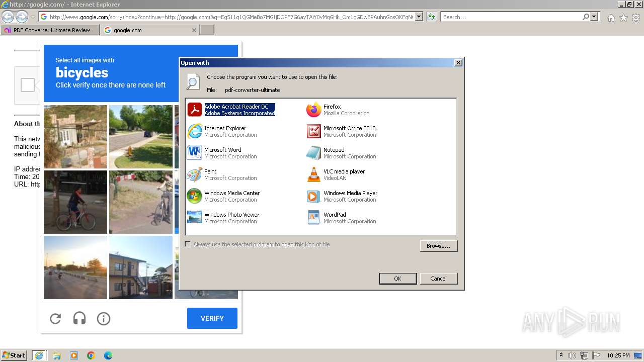This screenshot has width=644, height=362.
Task: Open File Explorer from taskbar
Action: coord(57,355)
